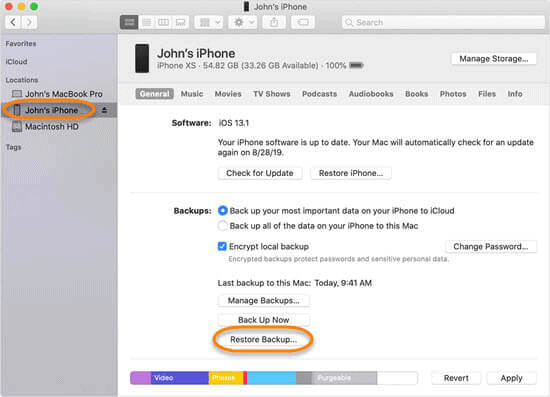Switch Finder to column view

point(163,22)
